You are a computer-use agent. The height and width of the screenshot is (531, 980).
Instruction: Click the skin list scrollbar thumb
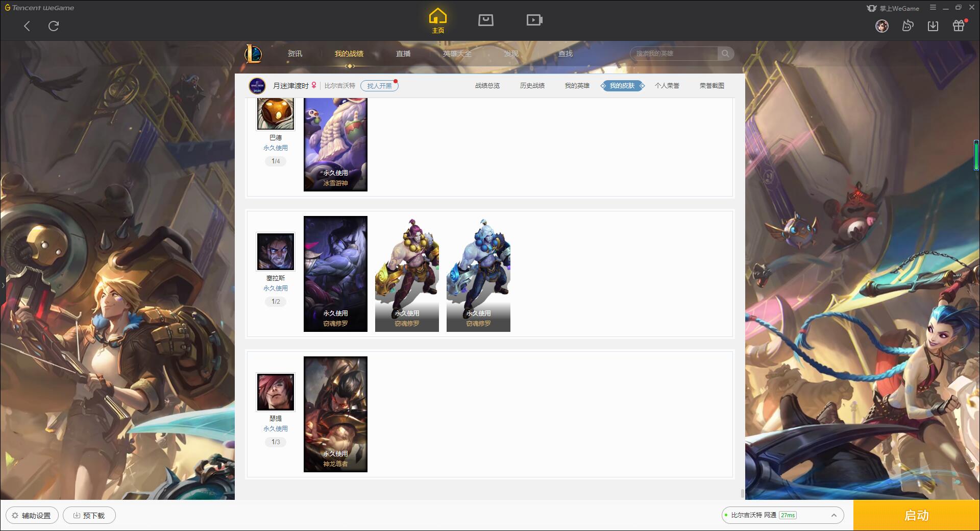(x=742, y=493)
